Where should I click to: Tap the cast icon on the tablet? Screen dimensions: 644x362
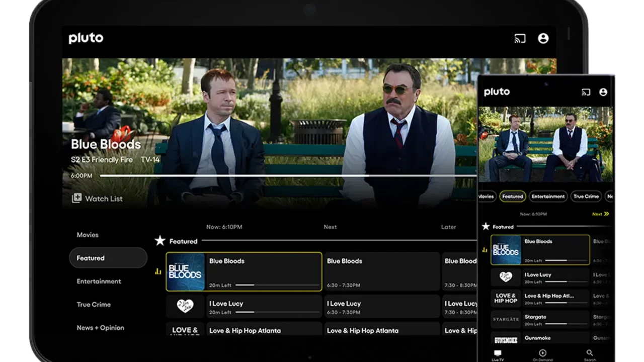(520, 38)
